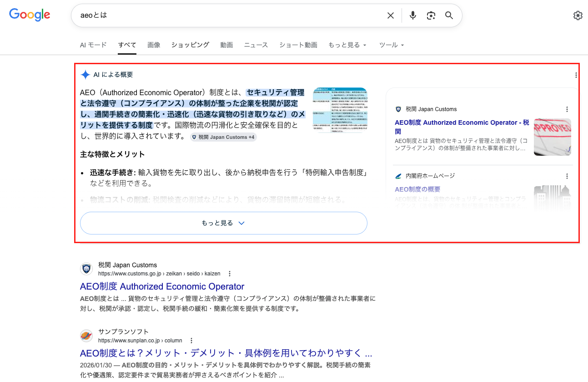Open 税関 Japan Customs +4 sources chip
The width and height of the screenshot is (588, 382).
223,137
